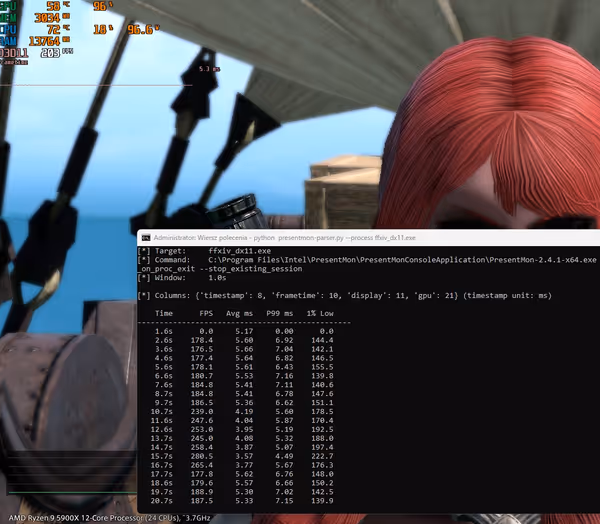This screenshot has height=524, width=600.
Task: Click the 'P99 ms' column header
Action: [280, 313]
